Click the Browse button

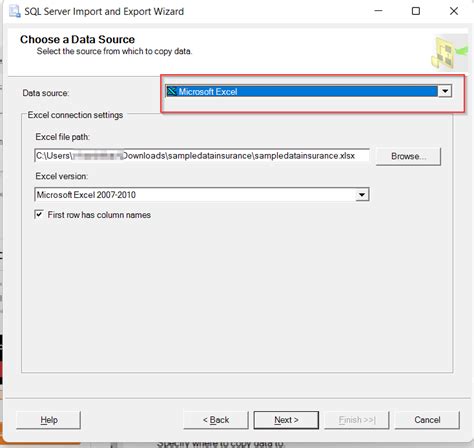coord(408,156)
